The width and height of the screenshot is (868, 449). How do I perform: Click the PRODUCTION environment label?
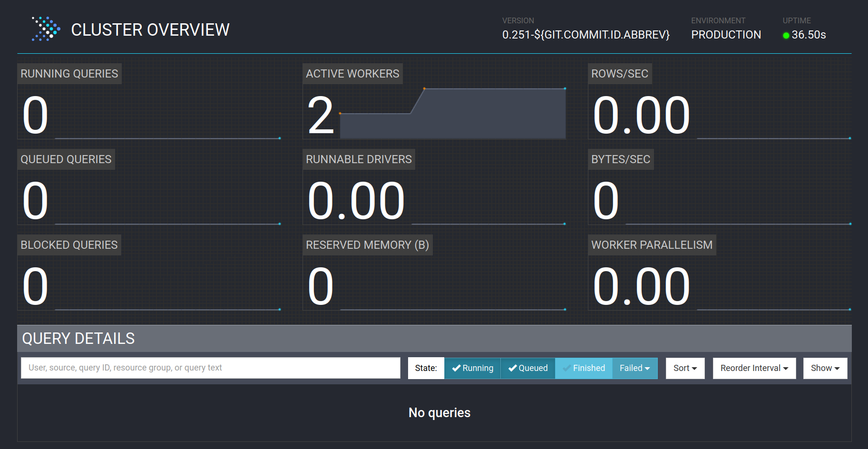(x=726, y=34)
